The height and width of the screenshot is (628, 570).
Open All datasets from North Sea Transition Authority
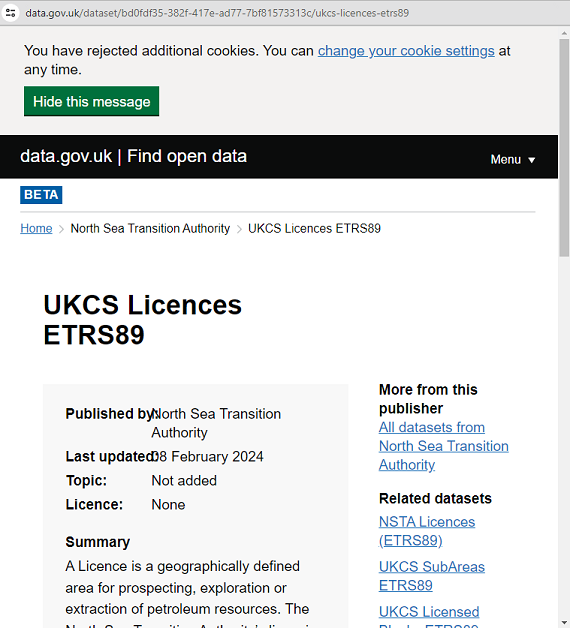click(444, 446)
